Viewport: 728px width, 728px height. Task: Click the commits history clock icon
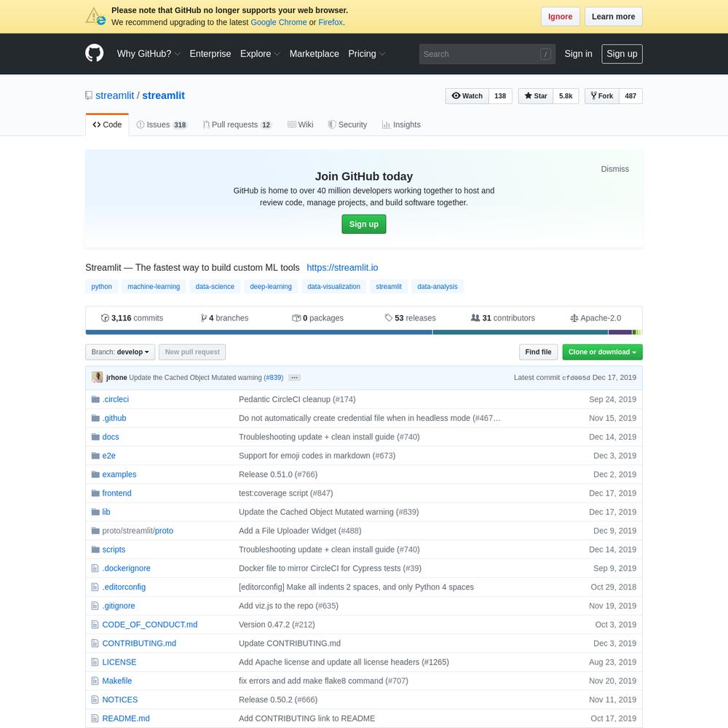pos(105,318)
